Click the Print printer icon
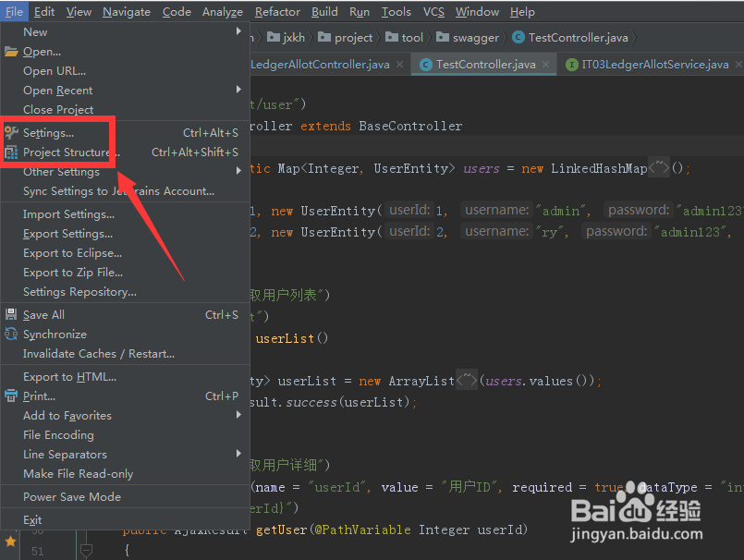This screenshot has height=560, width=744. [11, 396]
